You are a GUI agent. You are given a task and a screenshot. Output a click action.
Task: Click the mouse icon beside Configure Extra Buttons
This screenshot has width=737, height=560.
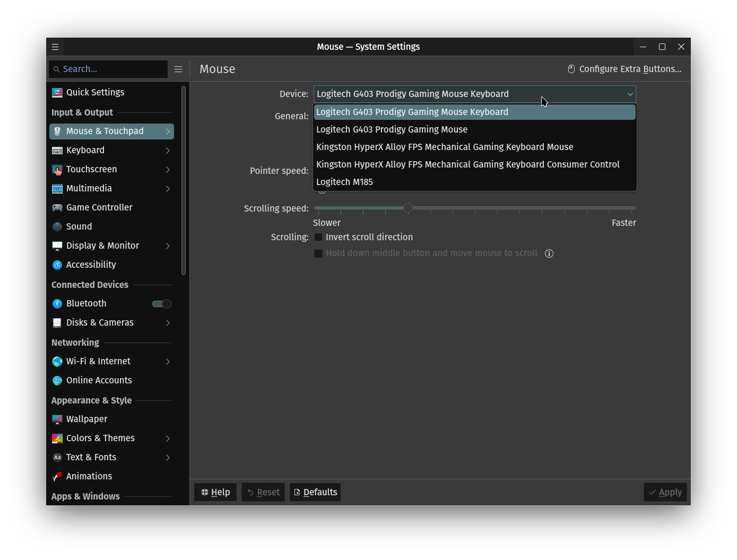click(571, 69)
